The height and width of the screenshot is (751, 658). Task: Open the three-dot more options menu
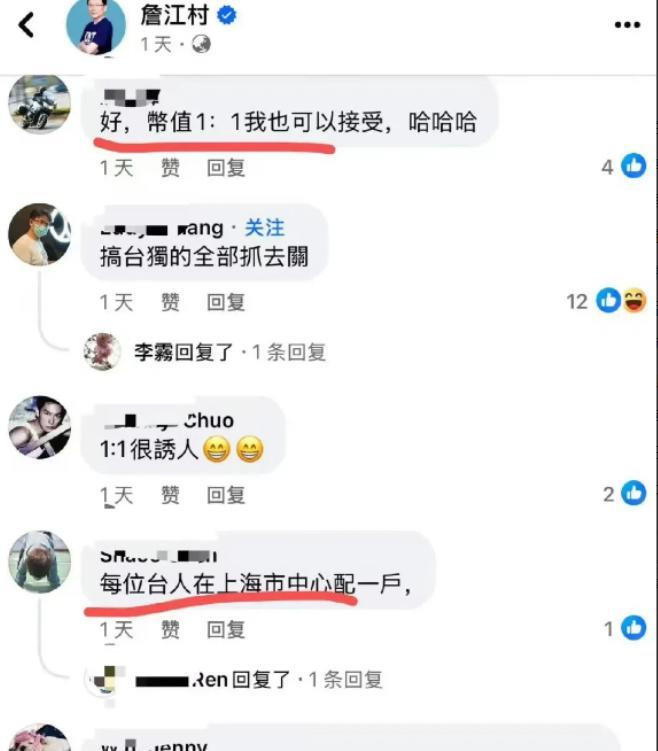[x=627, y=25]
